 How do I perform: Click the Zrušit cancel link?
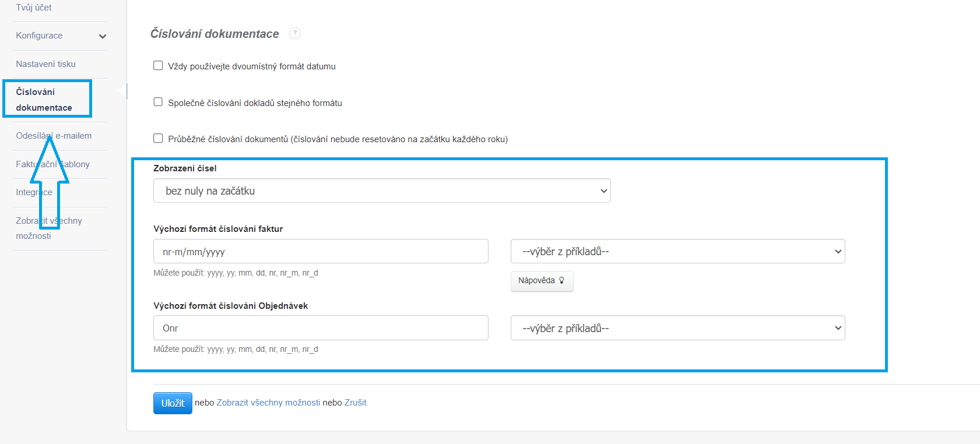355,403
